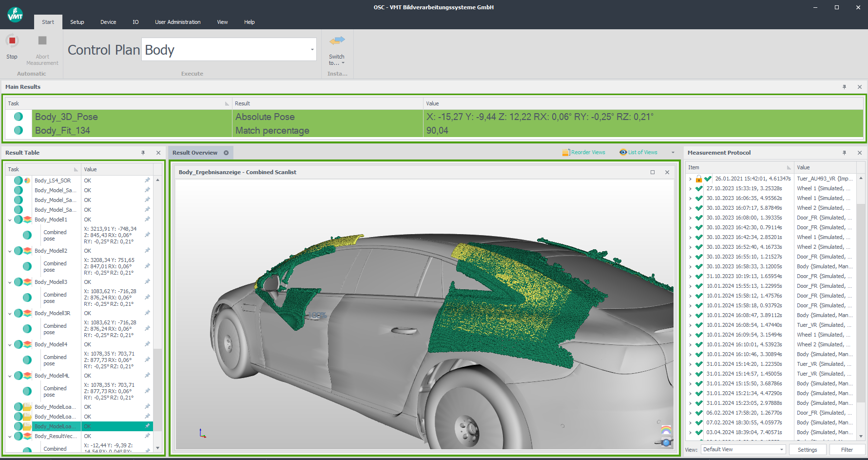Collapse the Body_Modell1 tree item
The height and width of the screenshot is (460, 868).
click(9, 220)
